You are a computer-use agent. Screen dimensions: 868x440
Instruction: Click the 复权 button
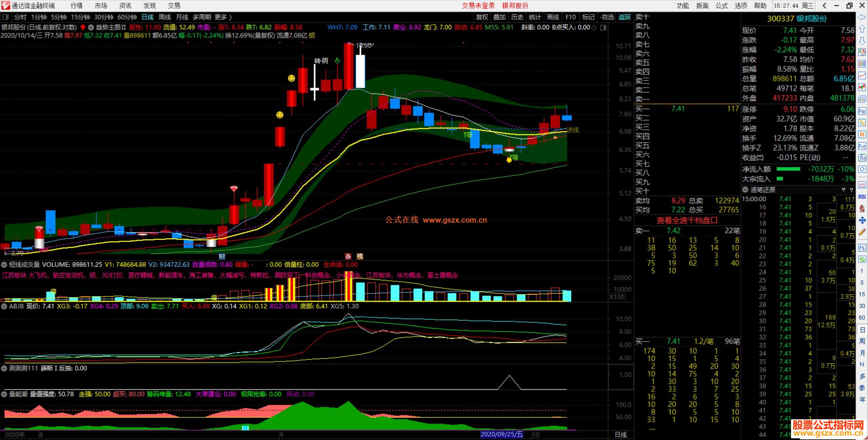click(482, 17)
